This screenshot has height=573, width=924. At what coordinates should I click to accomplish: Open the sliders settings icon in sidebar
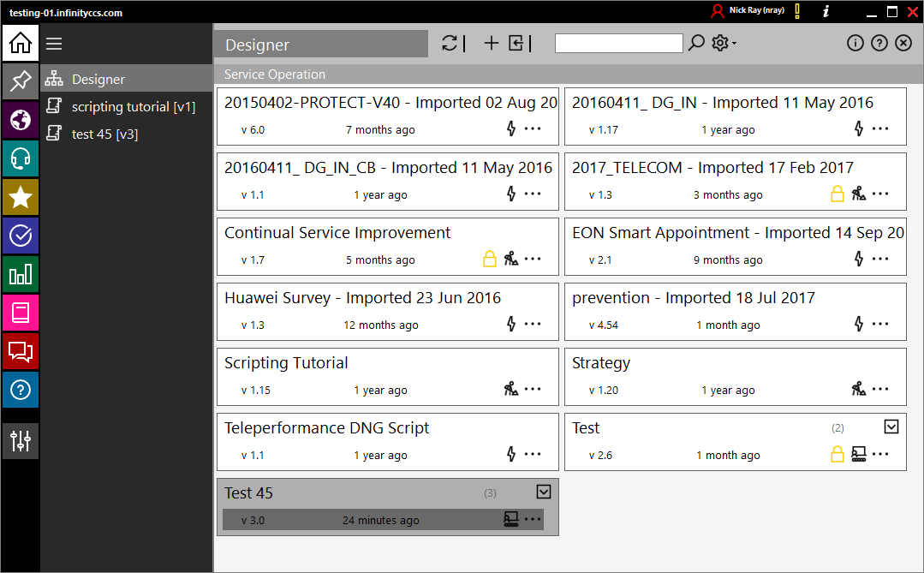tap(20, 440)
